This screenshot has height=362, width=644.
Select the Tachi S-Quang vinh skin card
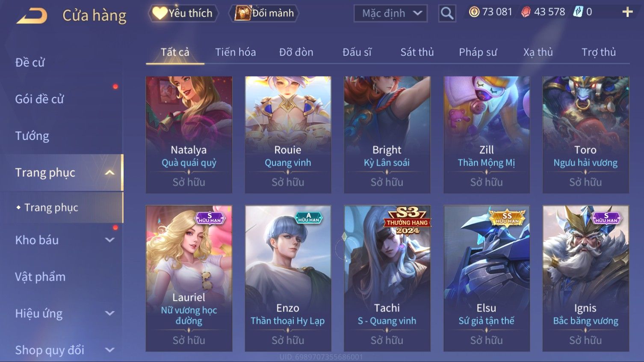(x=387, y=278)
